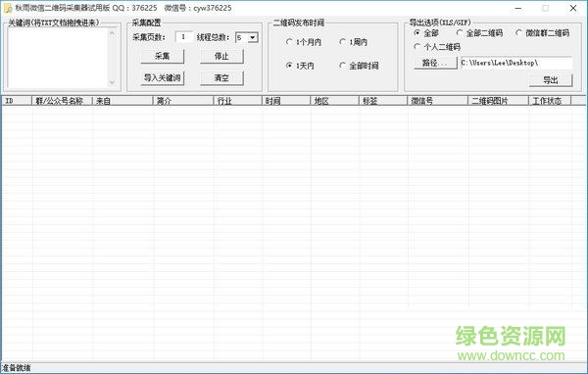Close the application window
Viewport: 588px width, 374px height.
click(x=573, y=8)
